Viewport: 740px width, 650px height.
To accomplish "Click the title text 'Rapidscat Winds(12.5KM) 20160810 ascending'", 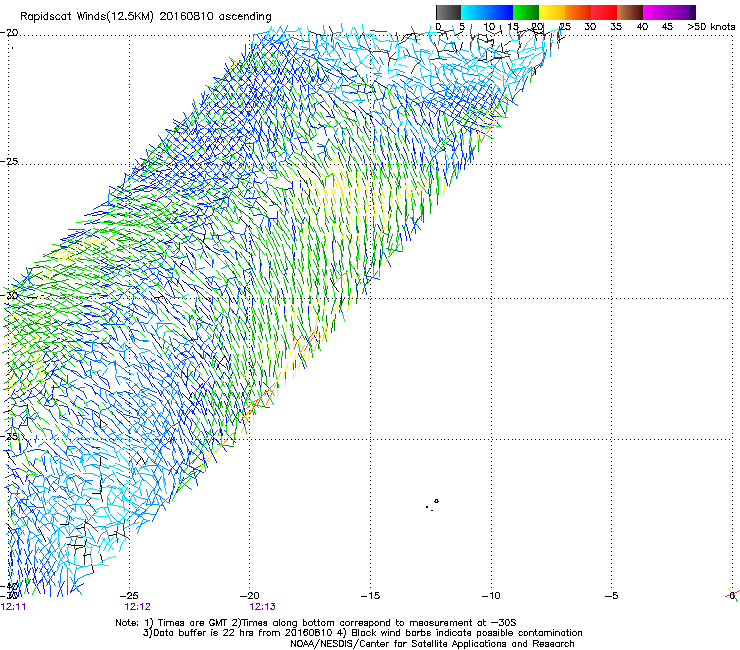I will tap(146, 17).
